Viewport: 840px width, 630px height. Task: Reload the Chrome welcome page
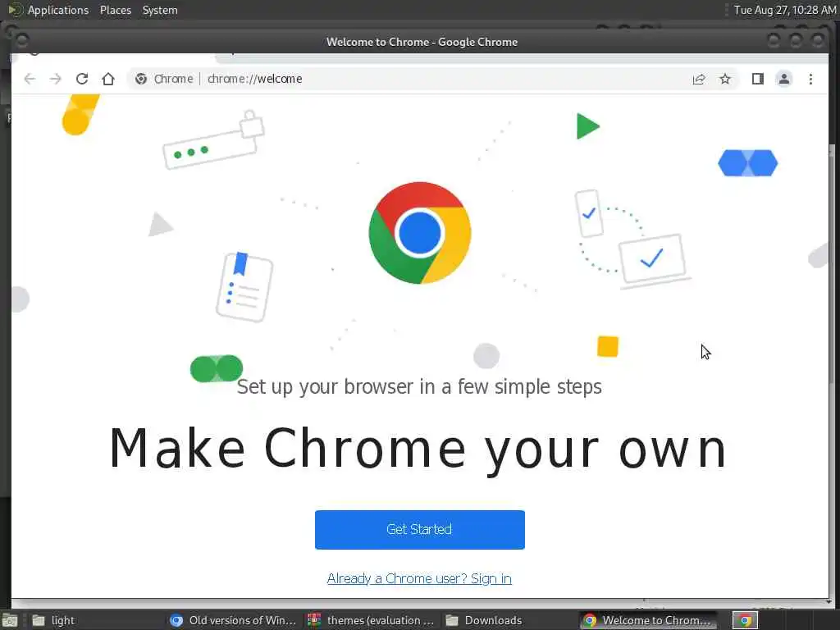coord(82,79)
